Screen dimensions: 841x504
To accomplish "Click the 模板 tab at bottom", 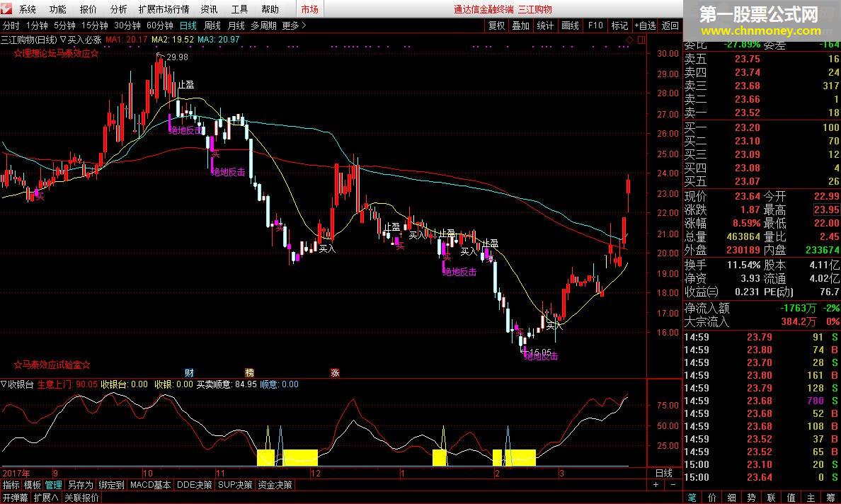I will coord(32,485).
